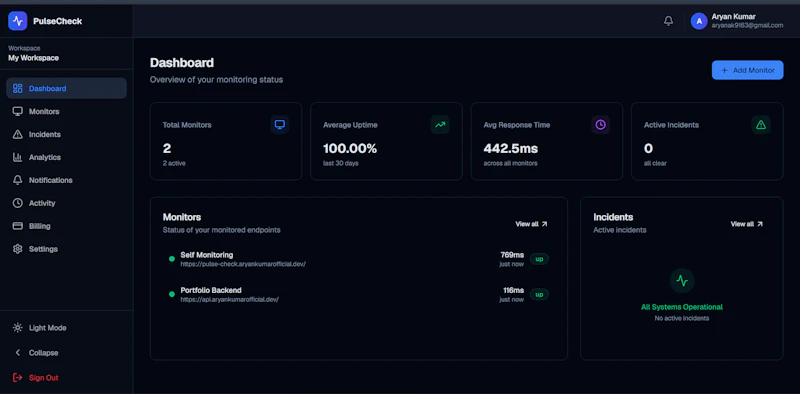Click the Analytics bar chart icon
The image size is (800, 394).
click(18, 157)
